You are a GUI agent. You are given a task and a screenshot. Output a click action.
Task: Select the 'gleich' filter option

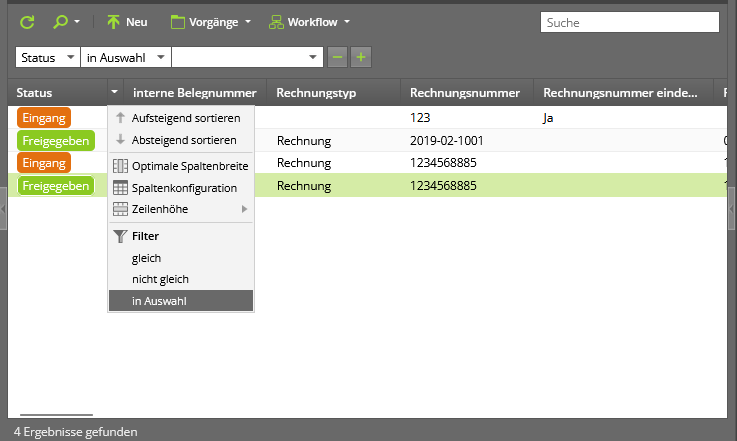181,258
